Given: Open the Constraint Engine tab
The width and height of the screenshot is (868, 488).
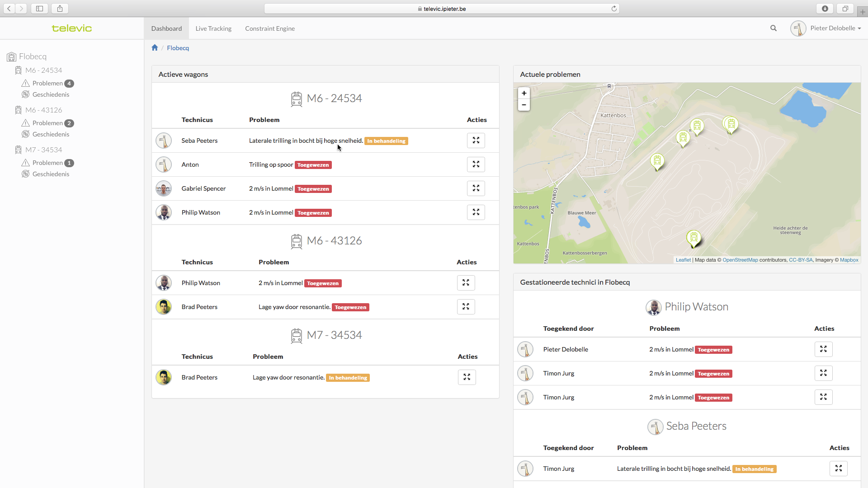Looking at the screenshot, I should click(270, 28).
